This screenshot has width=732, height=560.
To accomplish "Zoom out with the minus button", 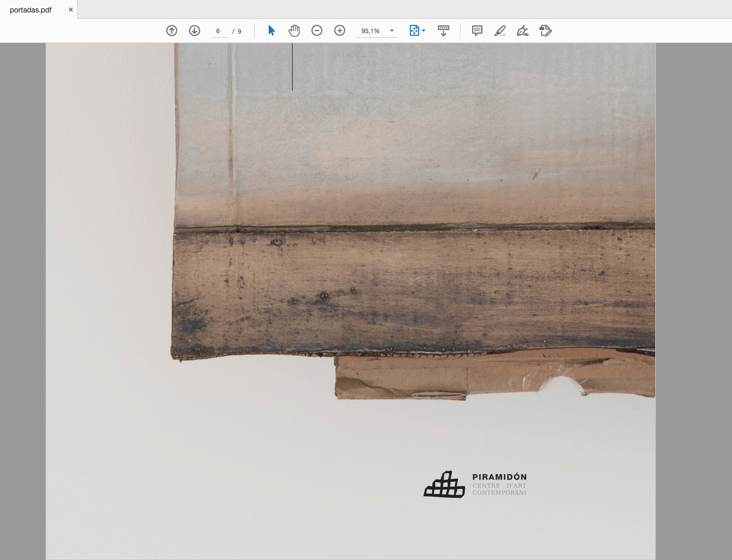I will (x=317, y=31).
